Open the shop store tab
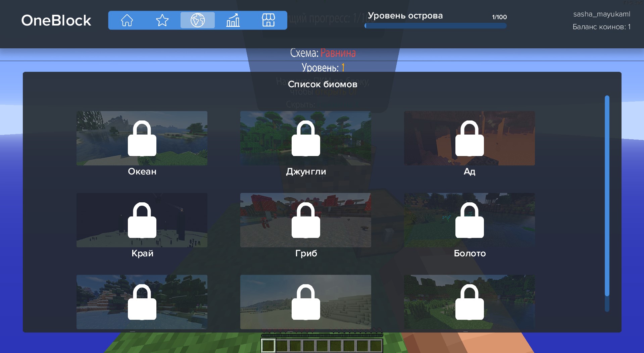This screenshot has width=644, height=353. pyautogui.click(x=268, y=20)
